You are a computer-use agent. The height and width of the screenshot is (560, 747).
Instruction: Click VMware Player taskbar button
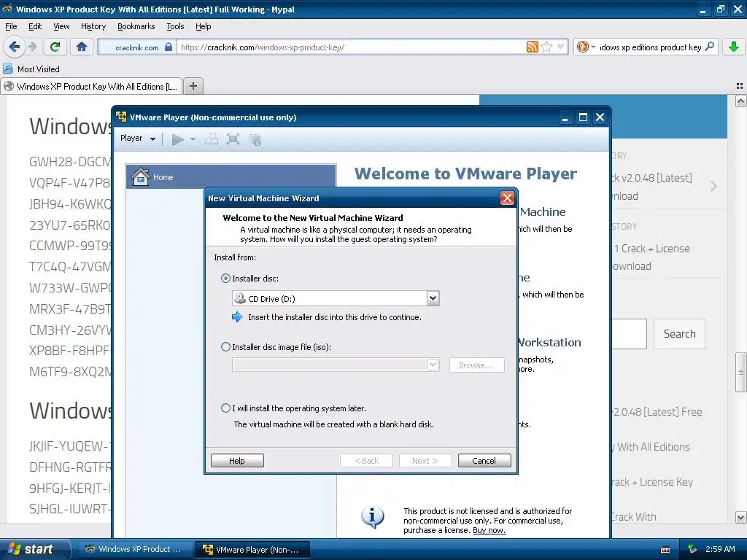pos(252,550)
